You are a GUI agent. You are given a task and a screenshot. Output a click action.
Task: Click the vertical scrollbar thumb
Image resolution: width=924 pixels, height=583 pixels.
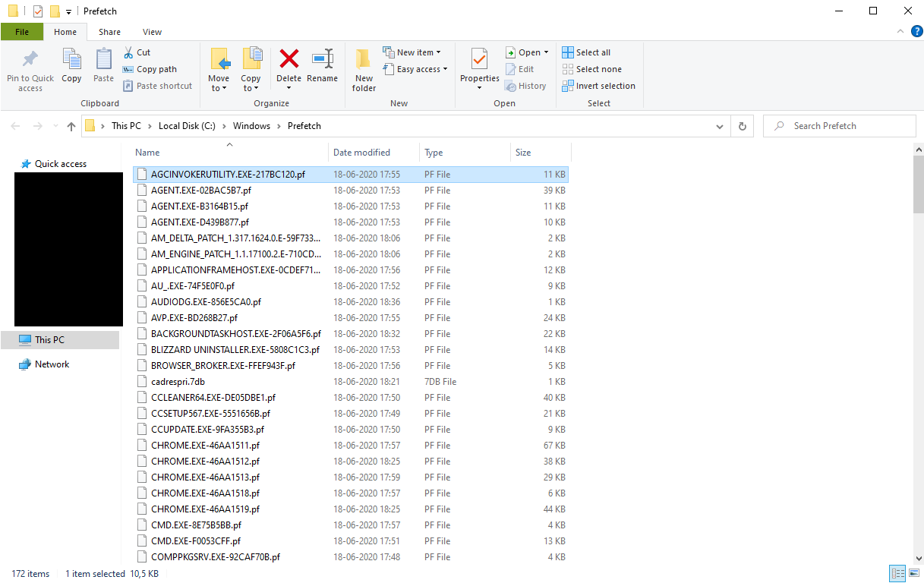tap(918, 183)
